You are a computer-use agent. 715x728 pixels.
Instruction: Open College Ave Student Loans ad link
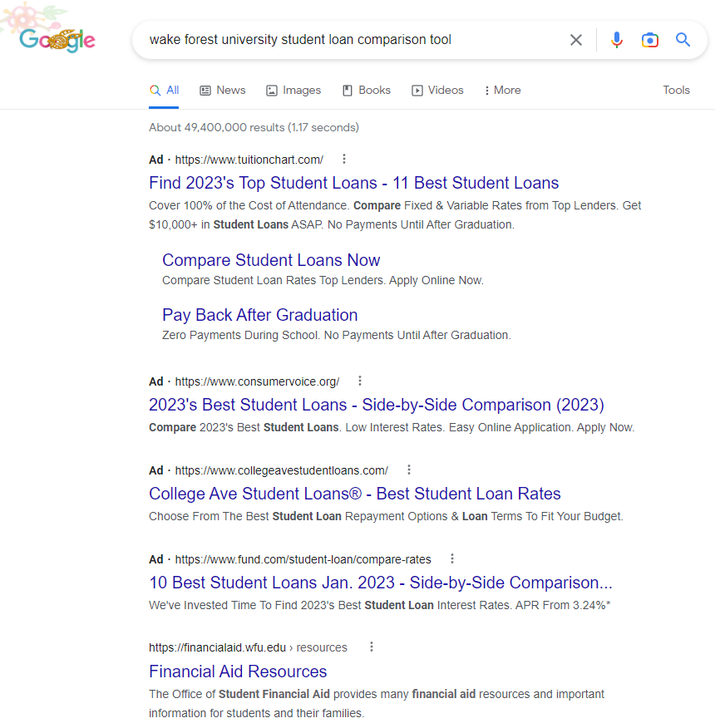click(x=354, y=494)
